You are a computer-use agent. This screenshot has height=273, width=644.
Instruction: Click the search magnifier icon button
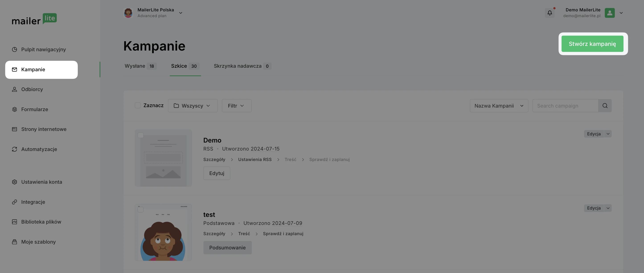[x=605, y=106]
